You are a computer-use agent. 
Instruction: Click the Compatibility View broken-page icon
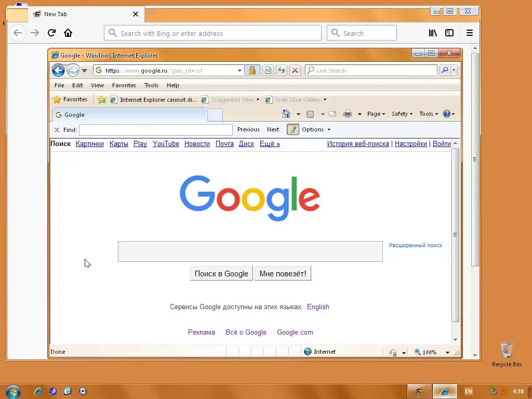coord(268,70)
